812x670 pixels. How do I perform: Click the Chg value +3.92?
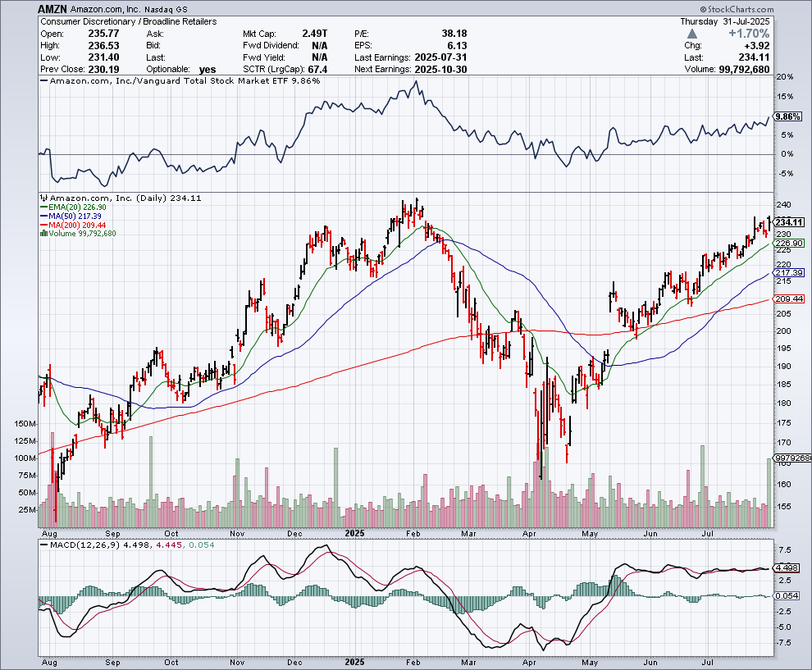click(756, 46)
